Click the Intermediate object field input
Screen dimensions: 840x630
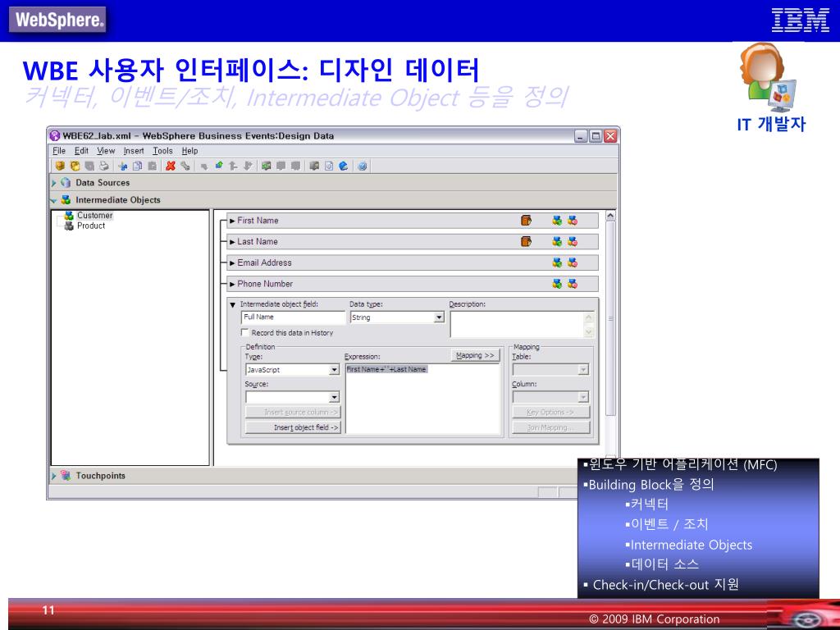(293, 317)
